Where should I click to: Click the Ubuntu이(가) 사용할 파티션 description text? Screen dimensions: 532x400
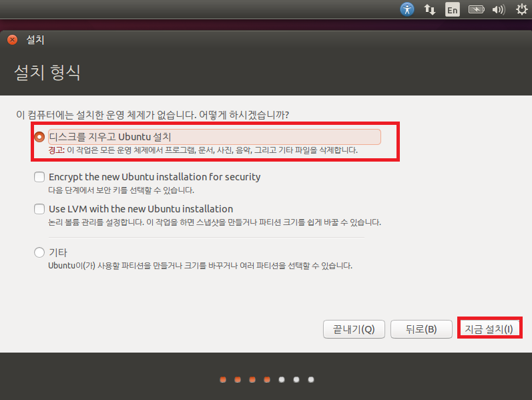pos(200,266)
